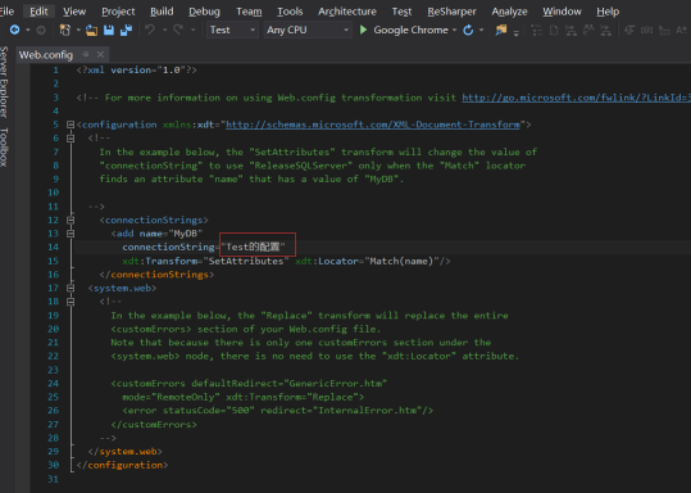
Task: Collapse the system.web element on line 17
Action: pos(70,288)
